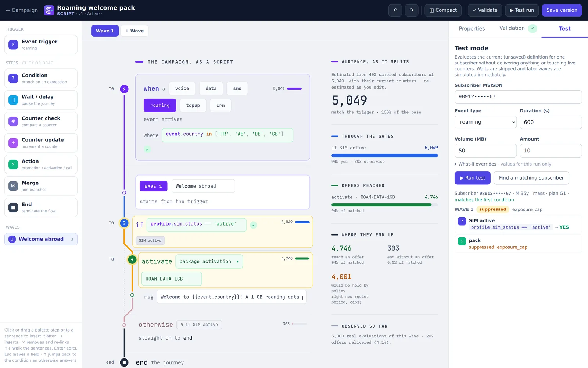Click the green activate node on timeline

point(132,259)
